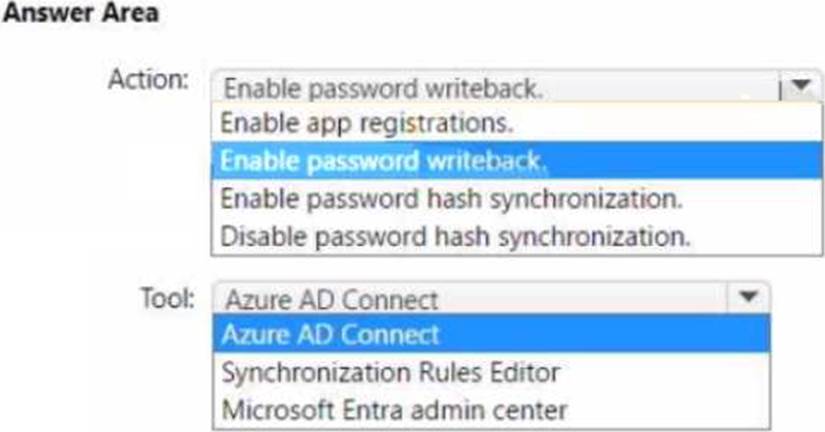Image resolution: width=825 pixels, height=432 pixels.
Task: Set Action to disable password hash synchronization
Action: [455, 236]
